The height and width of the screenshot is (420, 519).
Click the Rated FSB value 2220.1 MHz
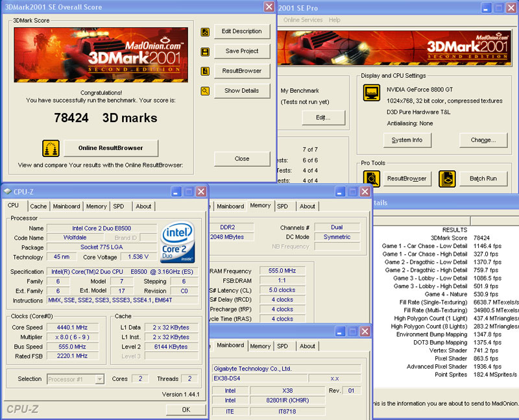coord(73,356)
